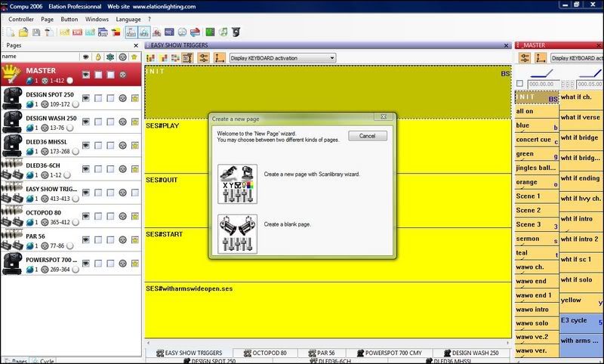The height and width of the screenshot is (364, 604).
Task: Switch to the PAR 56 tab
Action: (322, 353)
